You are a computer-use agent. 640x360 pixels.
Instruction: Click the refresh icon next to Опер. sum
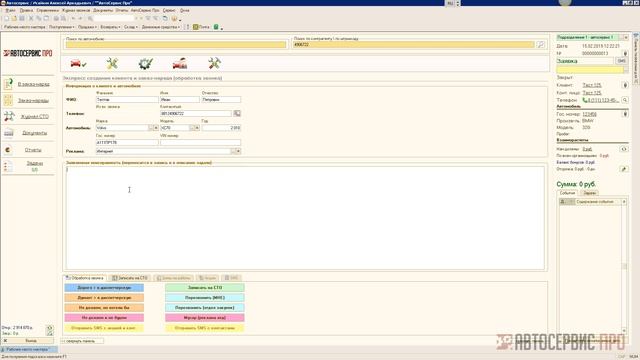pyautogui.click(x=50, y=328)
